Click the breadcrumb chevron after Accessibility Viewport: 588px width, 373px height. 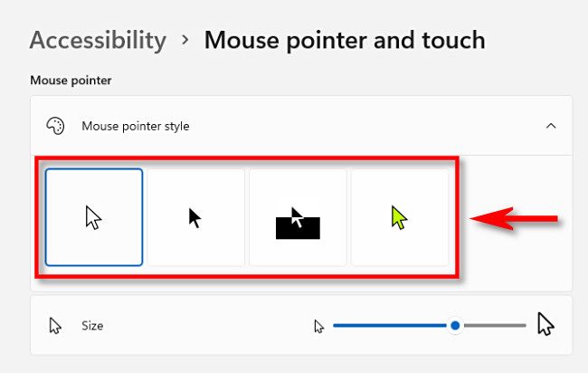point(185,41)
